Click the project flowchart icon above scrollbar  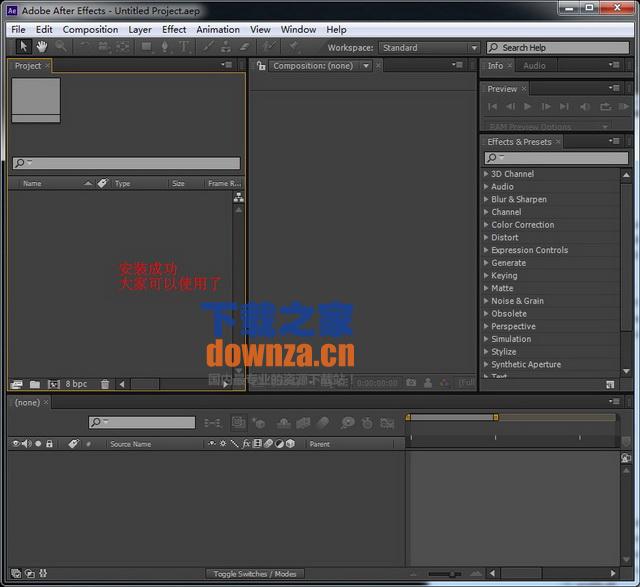[238, 198]
